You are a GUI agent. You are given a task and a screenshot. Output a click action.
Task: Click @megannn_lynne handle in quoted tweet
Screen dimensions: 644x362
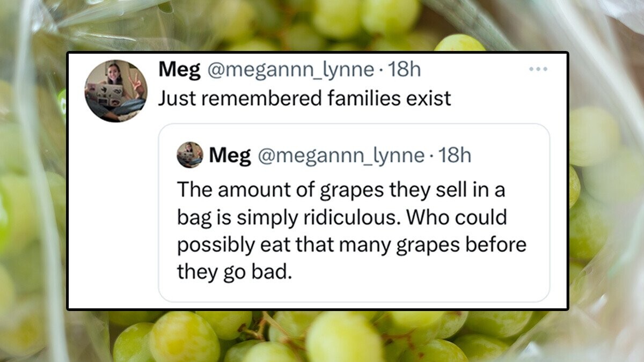pyautogui.click(x=341, y=156)
